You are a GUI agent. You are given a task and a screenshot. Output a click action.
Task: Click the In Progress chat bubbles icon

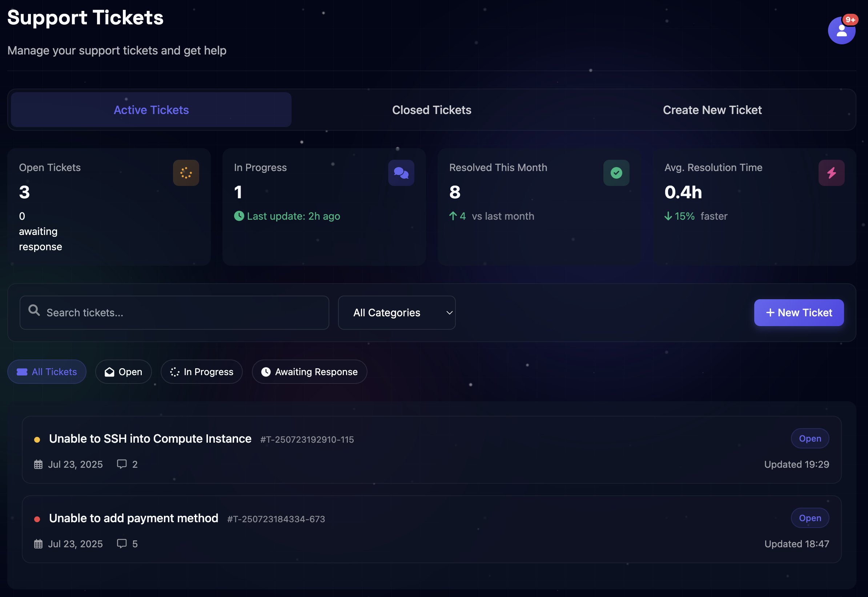coord(401,173)
